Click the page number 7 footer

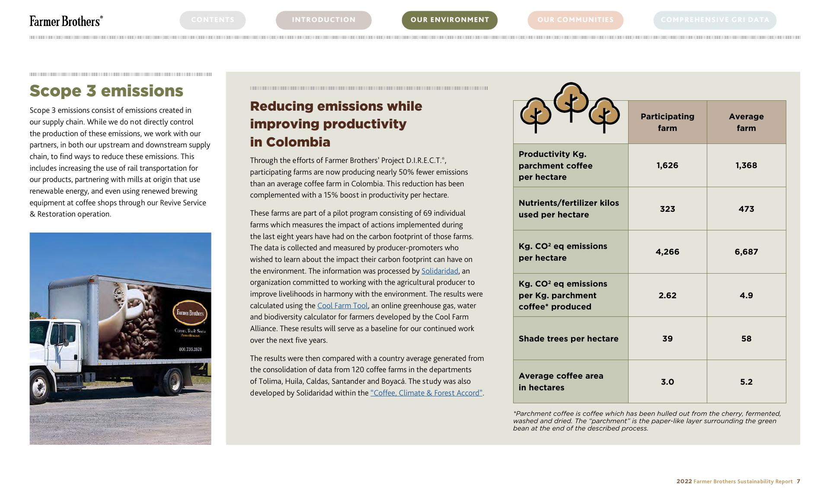(798, 481)
